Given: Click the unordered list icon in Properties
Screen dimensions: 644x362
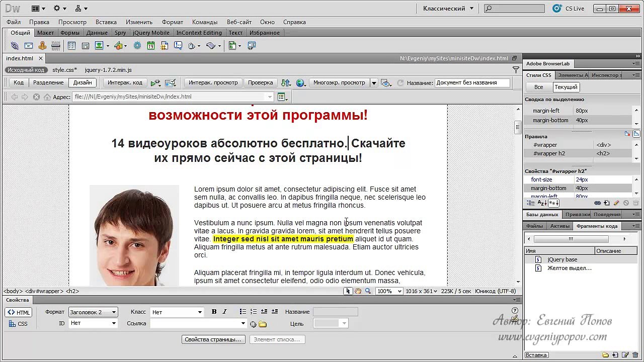Looking at the screenshot, I should (243, 312).
